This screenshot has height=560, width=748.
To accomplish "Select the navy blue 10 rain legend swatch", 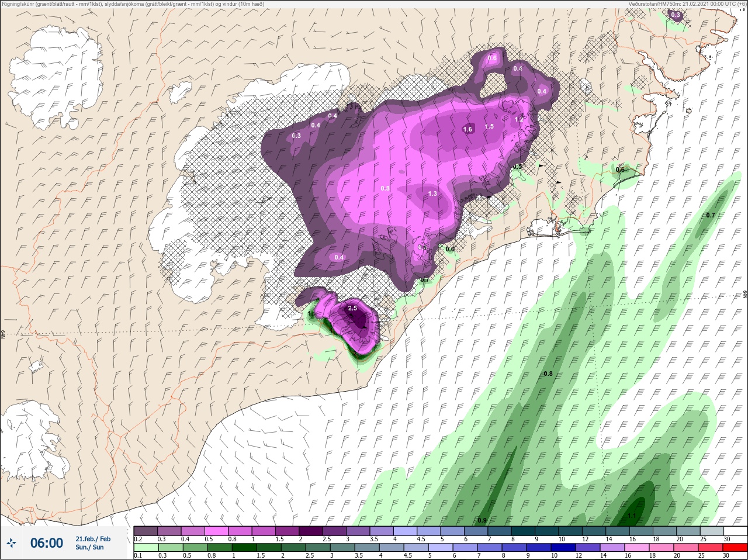I will pyautogui.click(x=563, y=548).
